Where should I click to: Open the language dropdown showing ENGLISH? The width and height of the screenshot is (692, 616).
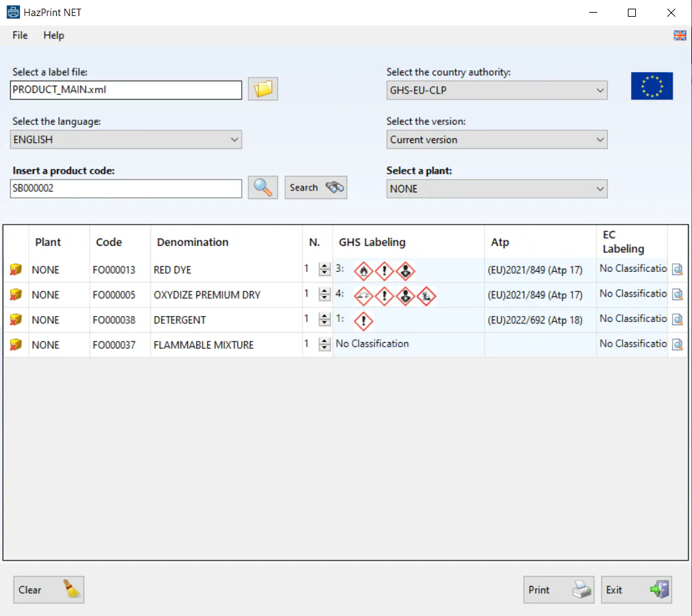[126, 140]
